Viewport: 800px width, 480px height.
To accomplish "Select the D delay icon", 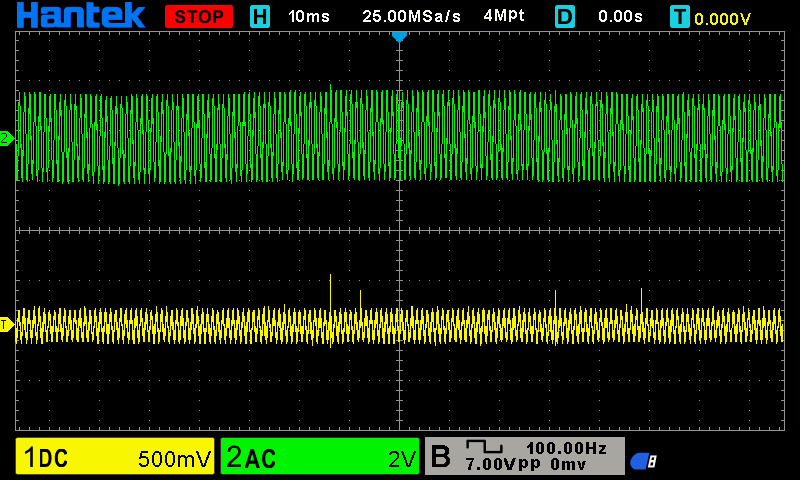I will [x=565, y=17].
